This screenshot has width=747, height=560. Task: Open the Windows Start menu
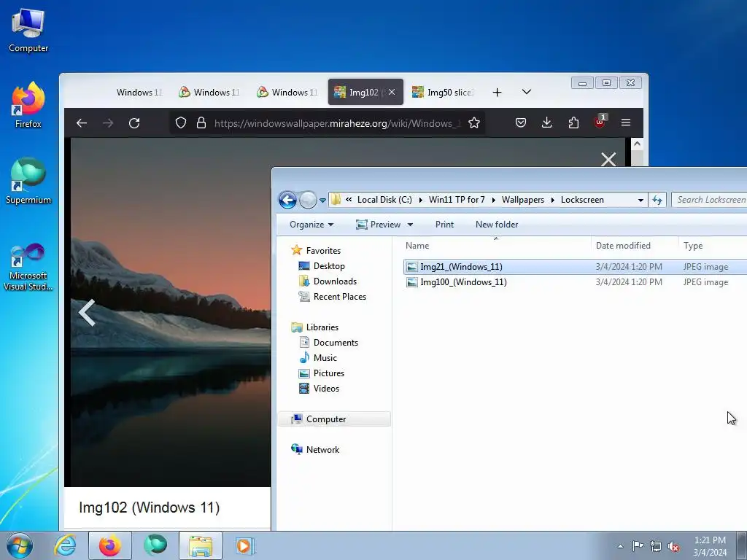point(20,545)
